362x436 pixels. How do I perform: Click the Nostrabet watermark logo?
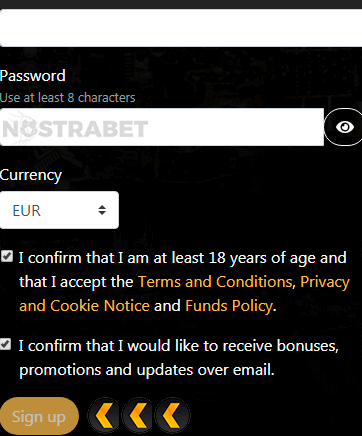tap(75, 128)
